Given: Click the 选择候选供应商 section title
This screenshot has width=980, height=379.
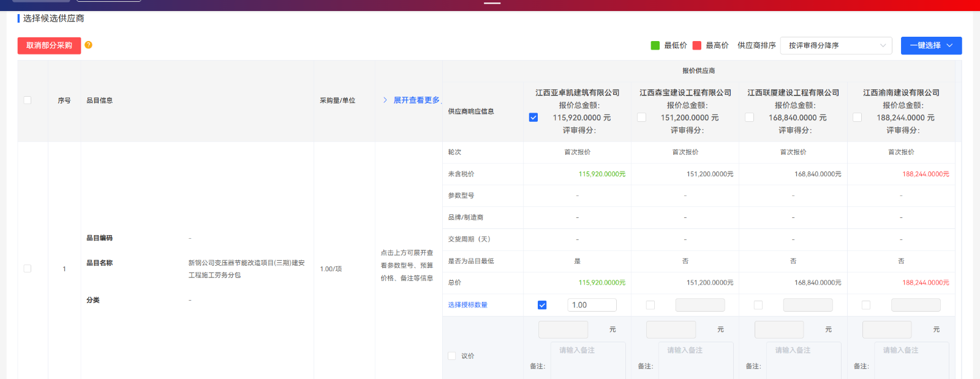Looking at the screenshot, I should [x=54, y=18].
